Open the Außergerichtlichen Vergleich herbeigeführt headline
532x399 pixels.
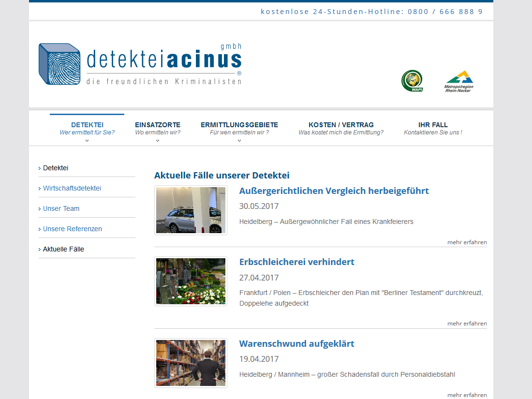pos(334,191)
